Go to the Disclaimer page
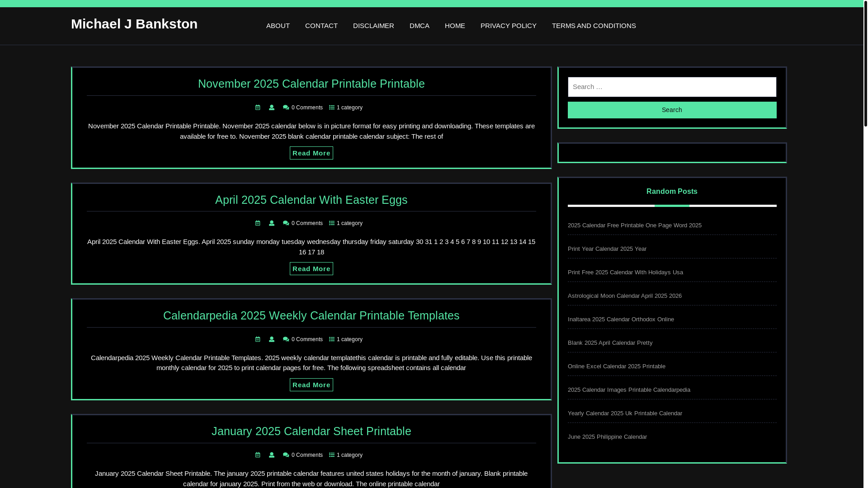Viewport: 868px width, 488px height. tap(373, 26)
